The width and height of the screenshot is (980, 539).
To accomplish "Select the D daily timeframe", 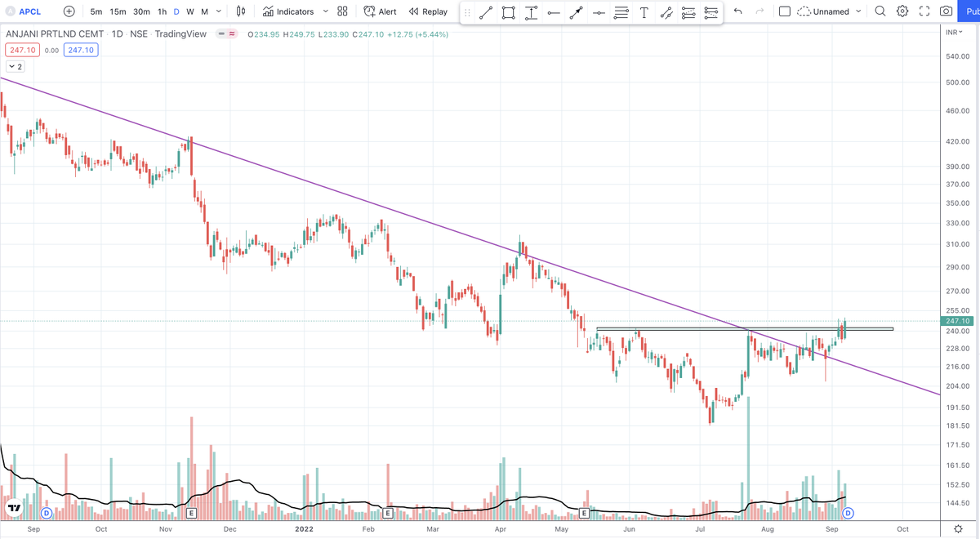I will pos(176,11).
